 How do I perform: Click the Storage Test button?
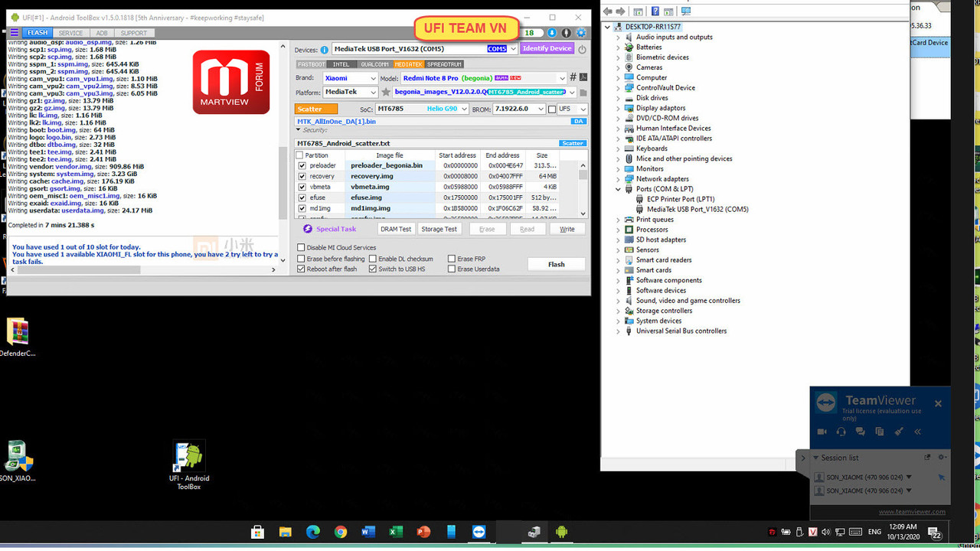439,229
